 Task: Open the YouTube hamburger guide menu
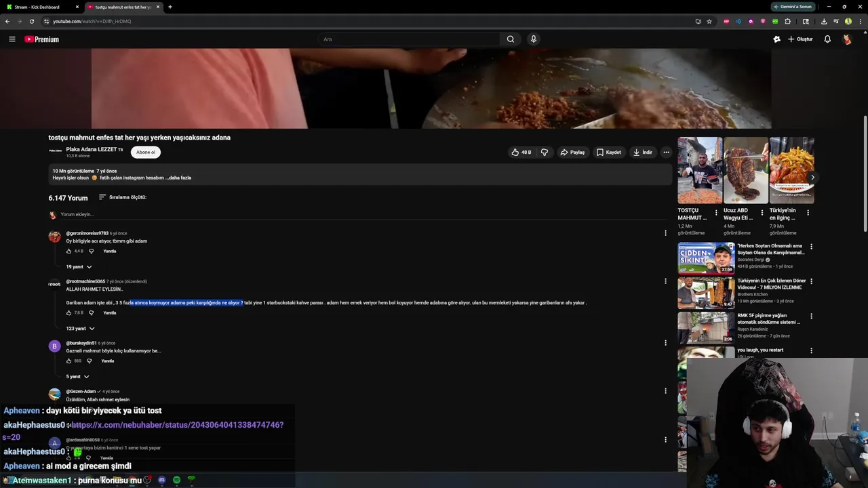pos(12,39)
